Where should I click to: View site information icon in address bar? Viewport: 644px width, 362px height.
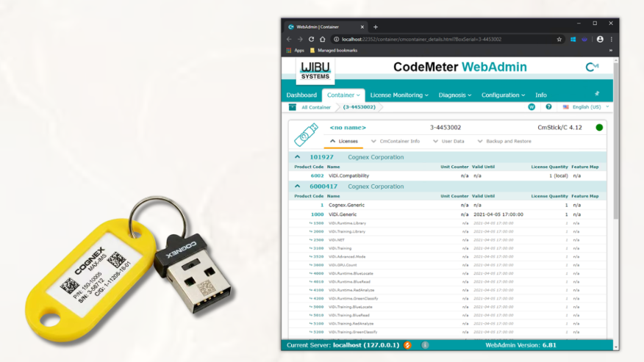coord(337,40)
